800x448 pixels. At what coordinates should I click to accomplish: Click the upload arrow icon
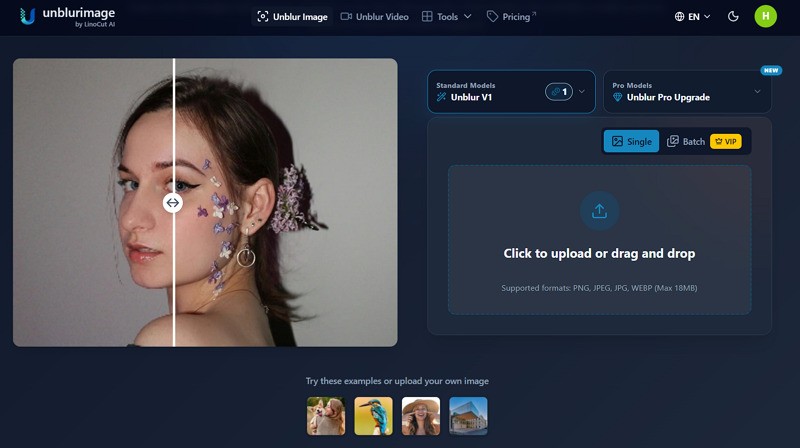pyautogui.click(x=599, y=211)
